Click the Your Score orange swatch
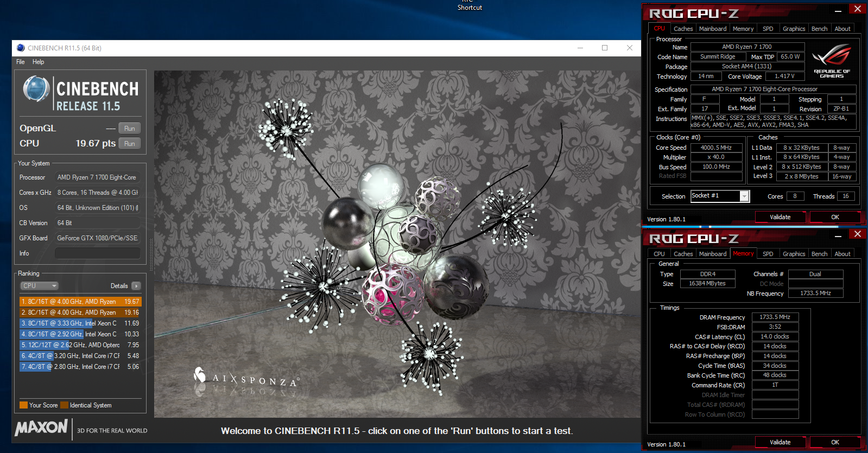The image size is (868, 453). [23, 405]
